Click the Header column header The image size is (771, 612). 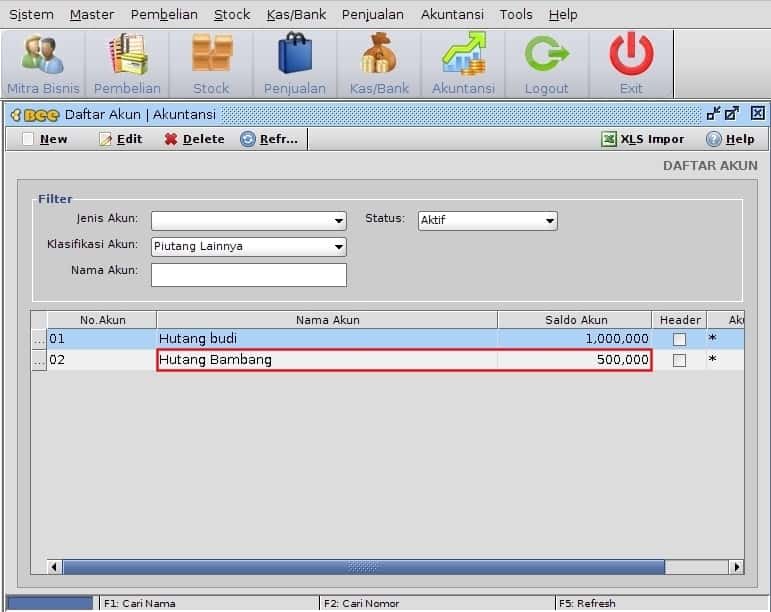pos(680,320)
